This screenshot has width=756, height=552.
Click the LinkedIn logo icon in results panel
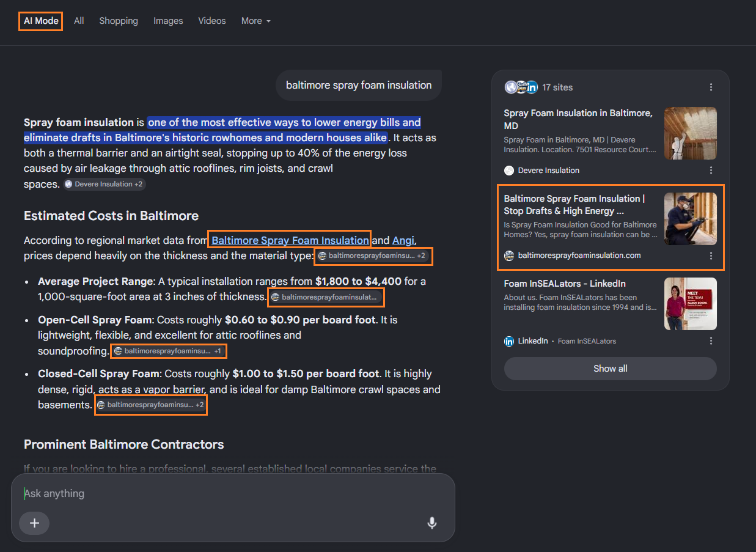tap(508, 341)
